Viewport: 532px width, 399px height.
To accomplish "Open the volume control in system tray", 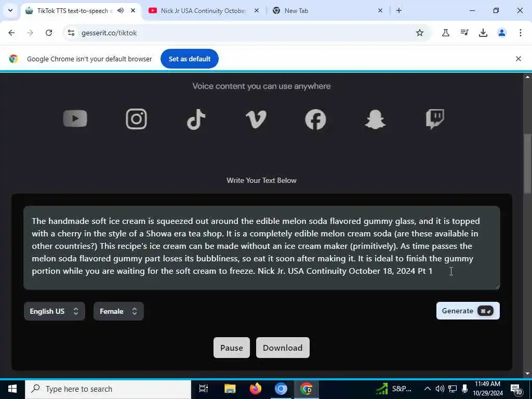I will click(440, 389).
